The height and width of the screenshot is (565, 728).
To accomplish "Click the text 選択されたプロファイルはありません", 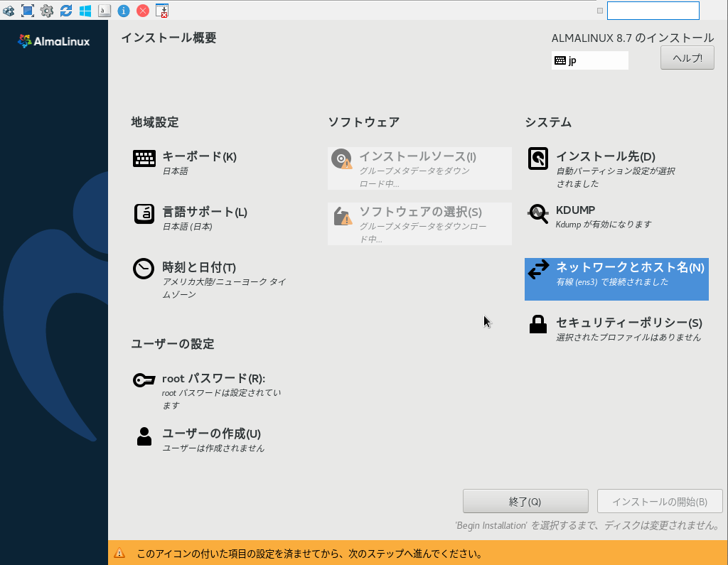I will (628, 337).
